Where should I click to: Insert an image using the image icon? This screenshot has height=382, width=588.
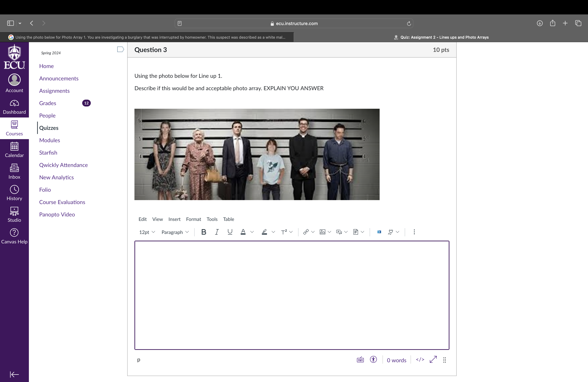tap(322, 232)
